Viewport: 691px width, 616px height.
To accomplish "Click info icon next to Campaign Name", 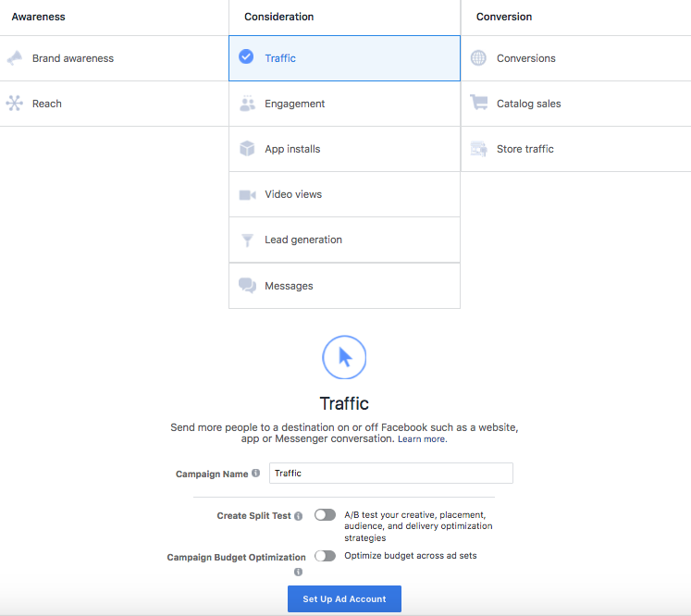I will click(256, 474).
